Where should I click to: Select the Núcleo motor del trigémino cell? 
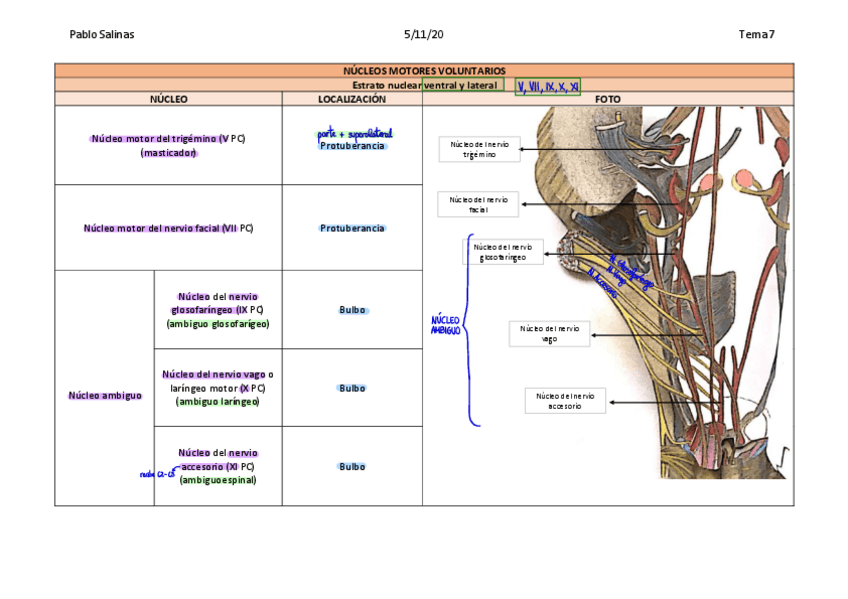coord(168,145)
